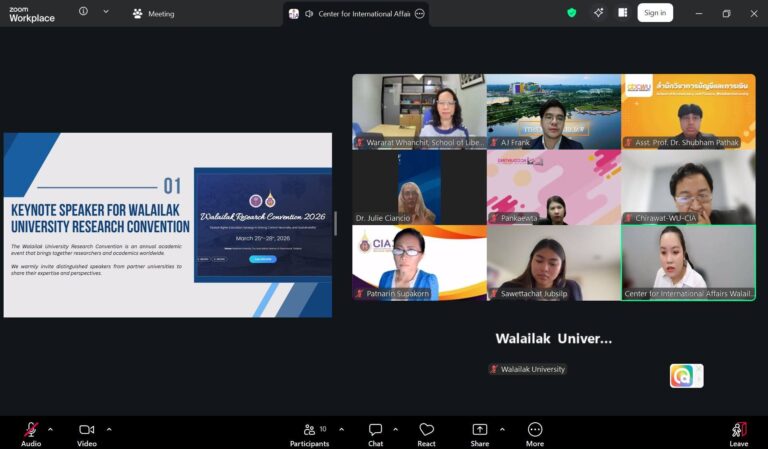768x449 pixels.
Task: Click the shared slide divider handle
Action: pos(336,224)
